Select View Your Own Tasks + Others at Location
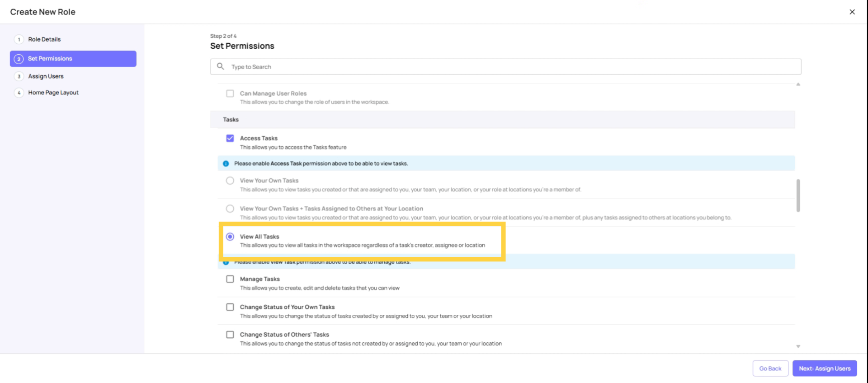The width and height of the screenshot is (868, 383). pos(230,209)
